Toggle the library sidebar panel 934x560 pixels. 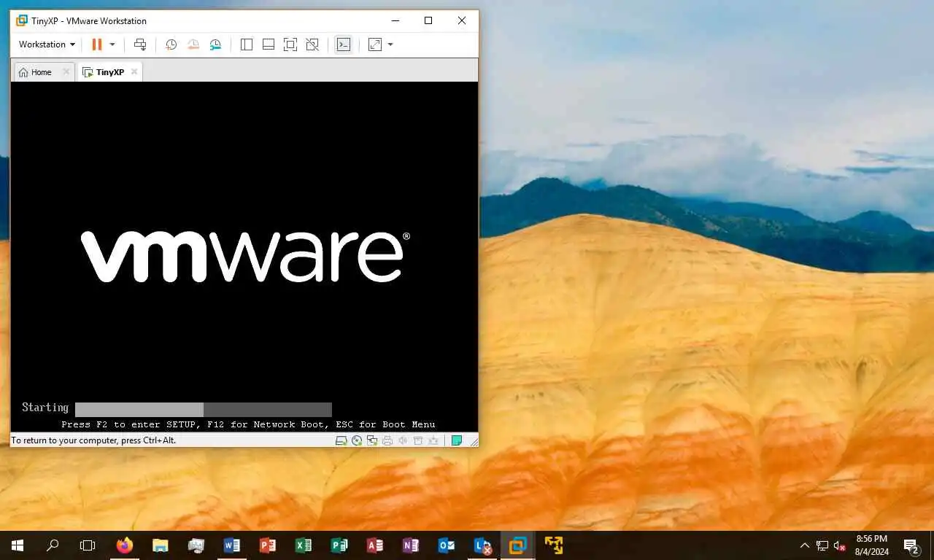coord(247,44)
